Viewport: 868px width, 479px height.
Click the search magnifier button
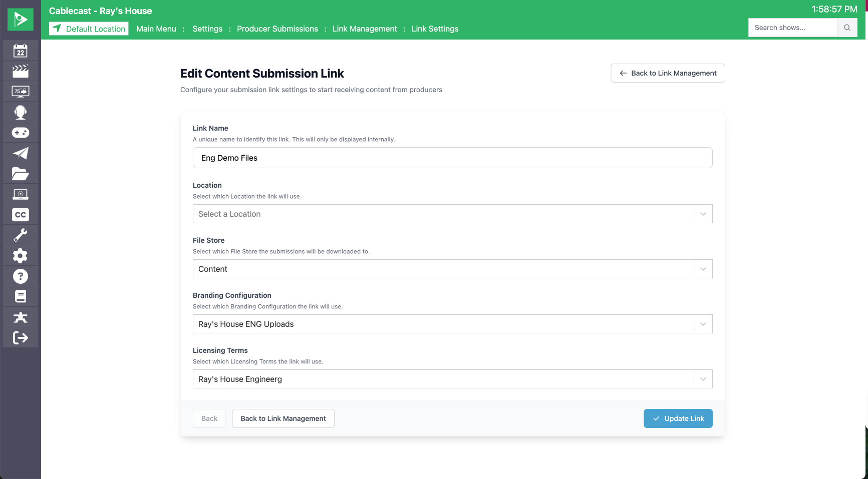point(847,28)
